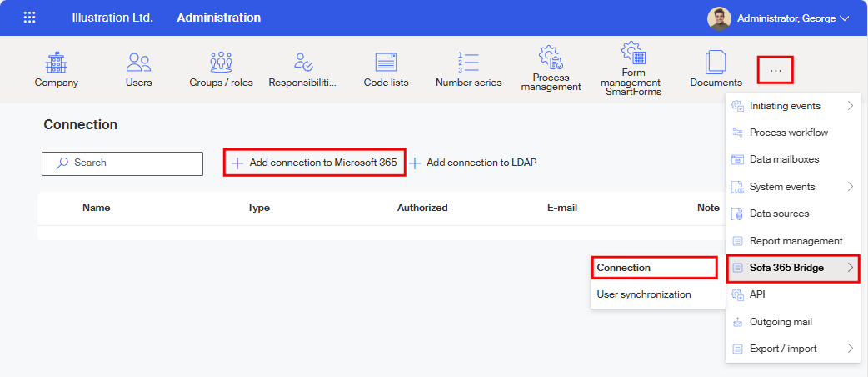The width and height of the screenshot is (868, 377).
Task: Open Form management - SmartForms
Action: 633,70
